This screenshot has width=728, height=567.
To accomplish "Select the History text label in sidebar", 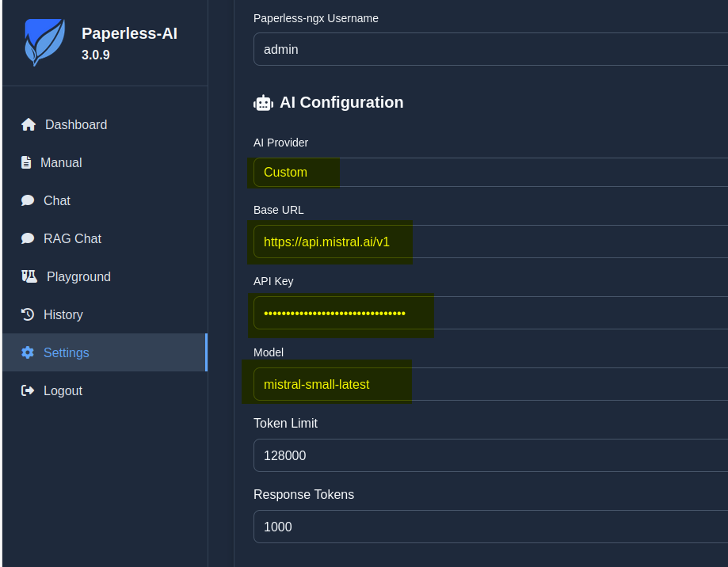I will pos(63,314).
